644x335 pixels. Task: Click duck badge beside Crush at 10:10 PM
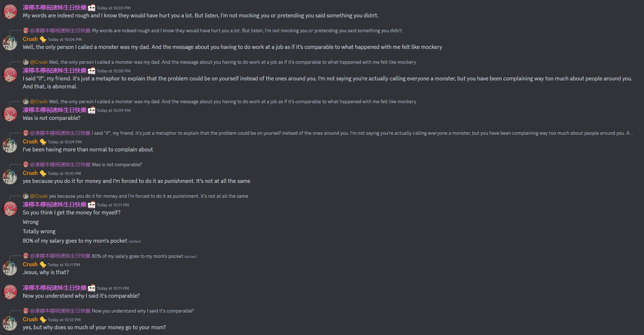[43, 173]
